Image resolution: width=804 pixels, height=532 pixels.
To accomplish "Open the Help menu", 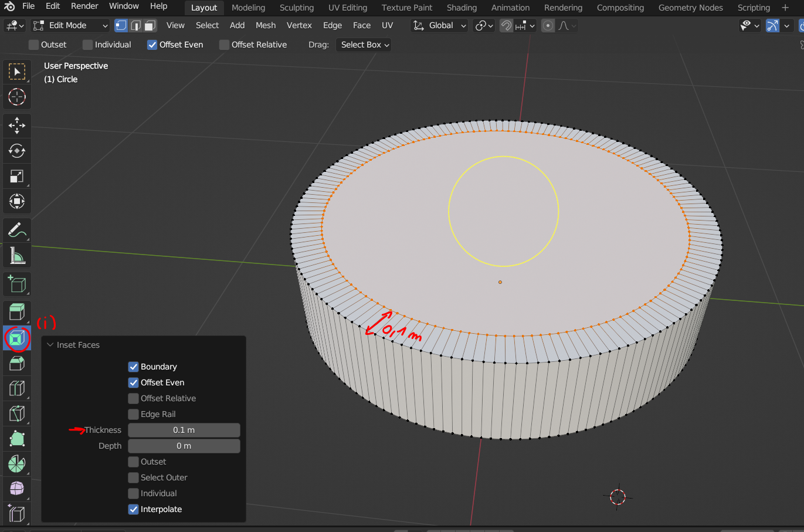I will [x=158, y=6].
